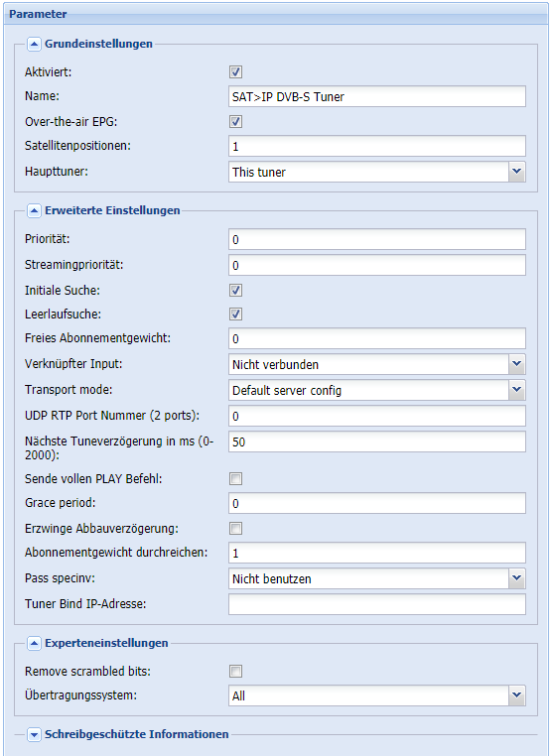Focus the Tuner Bind IP-Adresse field
The width and height of the screenshot is (553, 756).
pyautogui.click(x=377, y=604)
